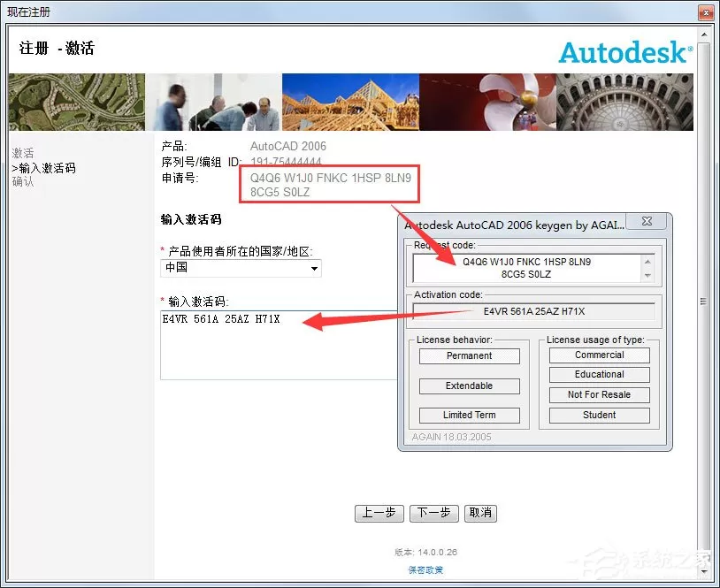720x588 pixels.
Task: Select the 确认 step in sidebar
Action: coord(23,182)
